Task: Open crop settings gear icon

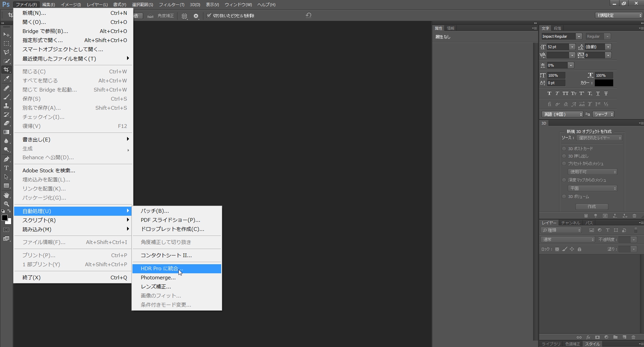Action: (x=196, y=16)
